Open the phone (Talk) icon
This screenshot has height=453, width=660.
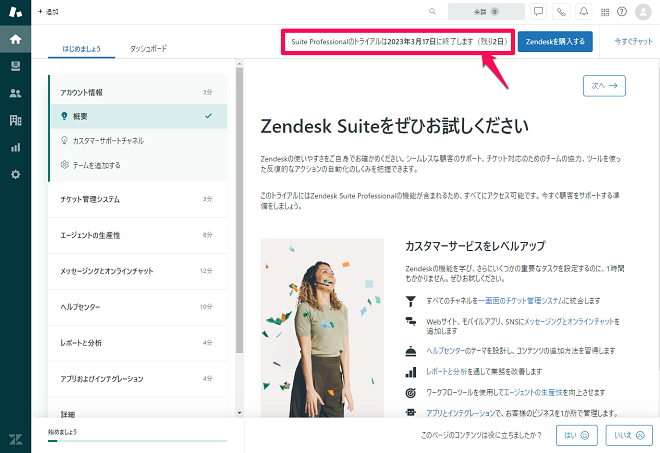[x=561, y=11]
